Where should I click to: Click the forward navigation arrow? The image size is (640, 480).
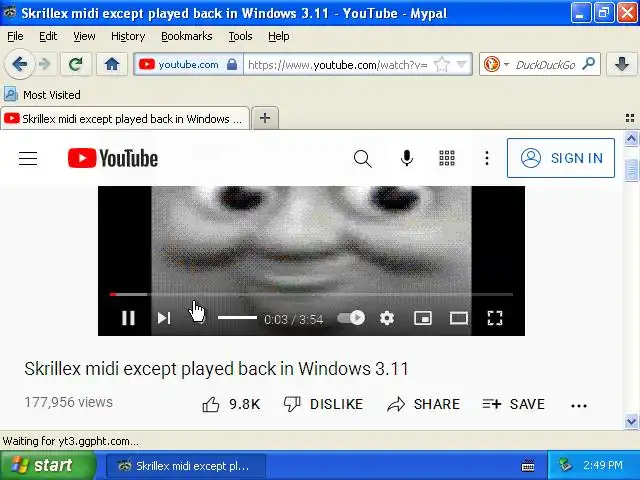point(44,64)
